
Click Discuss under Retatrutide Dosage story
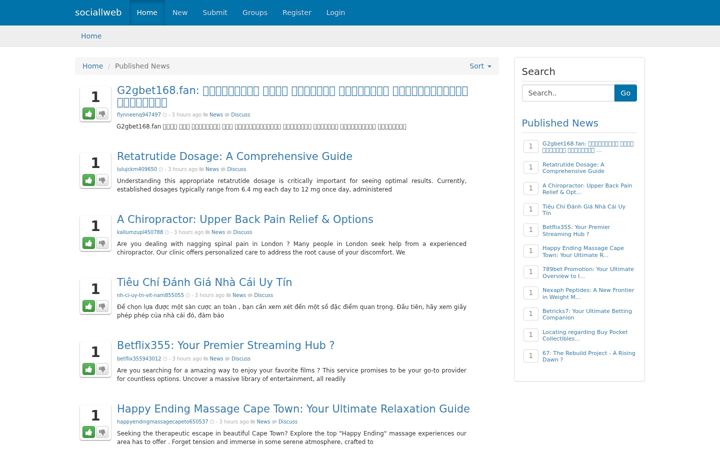coord(236,169)
